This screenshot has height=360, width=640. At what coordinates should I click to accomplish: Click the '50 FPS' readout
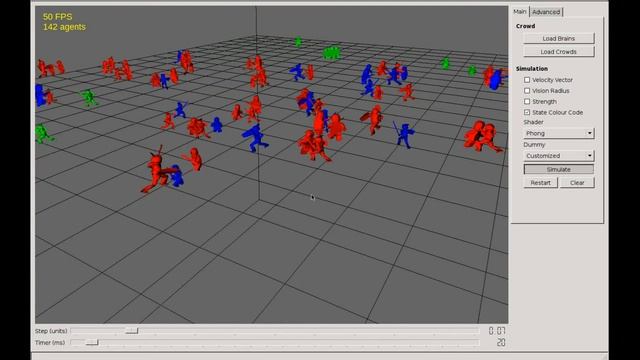(x=58, y=17)
